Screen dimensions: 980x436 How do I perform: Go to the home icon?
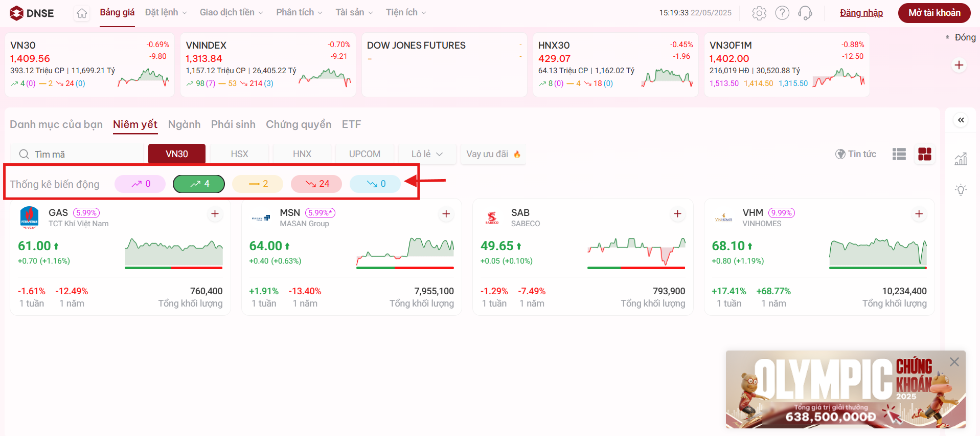(82, 13)
